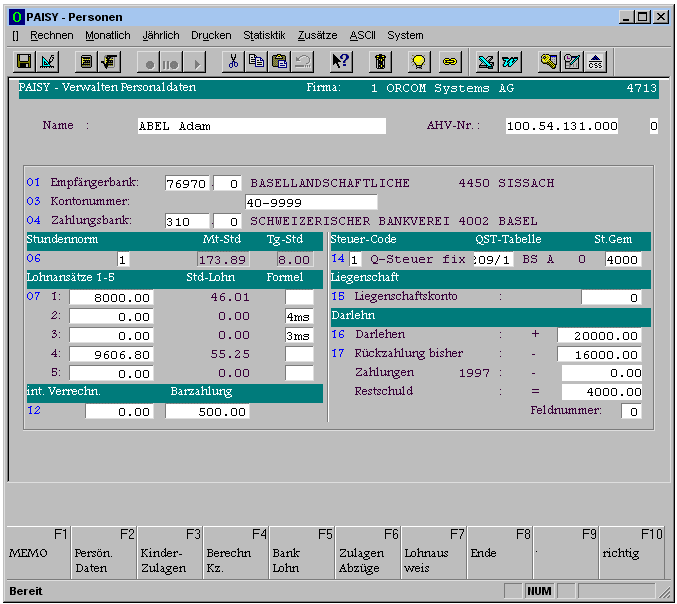Click the clock-and-checklist toolbar icon
The image size is (677, 604).
(572, 62)
